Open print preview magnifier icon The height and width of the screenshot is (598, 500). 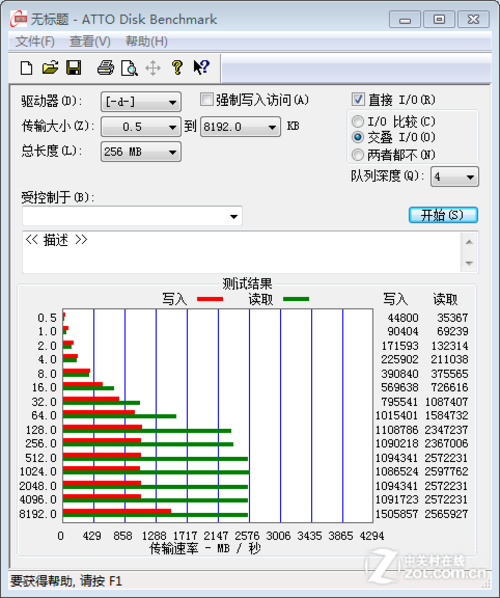pyautogui.click(x=129, y=68)
